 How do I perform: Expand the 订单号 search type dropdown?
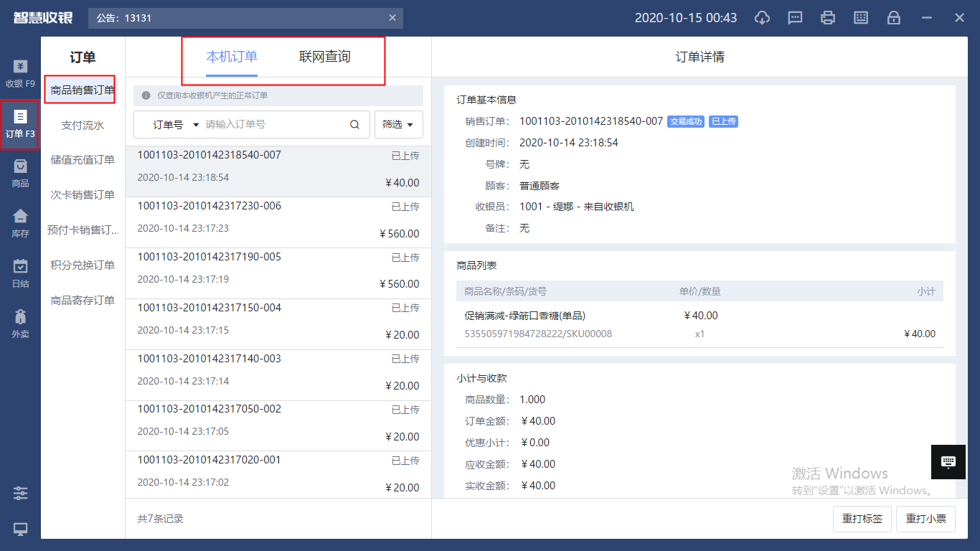175,125
